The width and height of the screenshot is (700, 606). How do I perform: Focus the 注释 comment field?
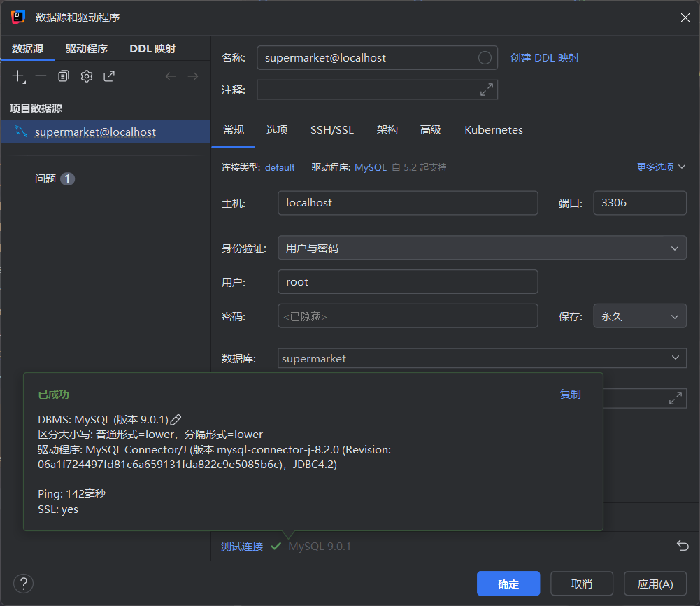[x=377, y=90]
